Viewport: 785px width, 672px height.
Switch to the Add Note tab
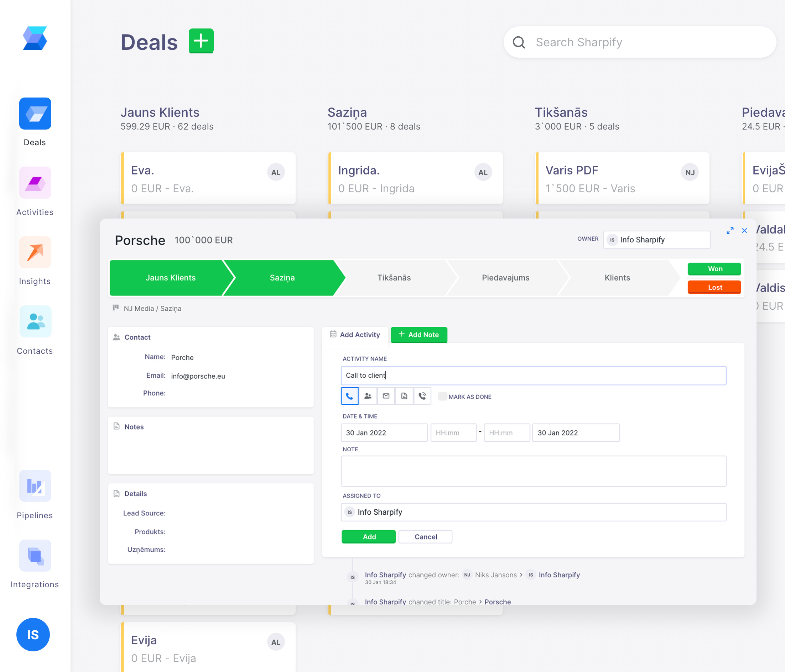pyautogui.click(x=419, y=335)
